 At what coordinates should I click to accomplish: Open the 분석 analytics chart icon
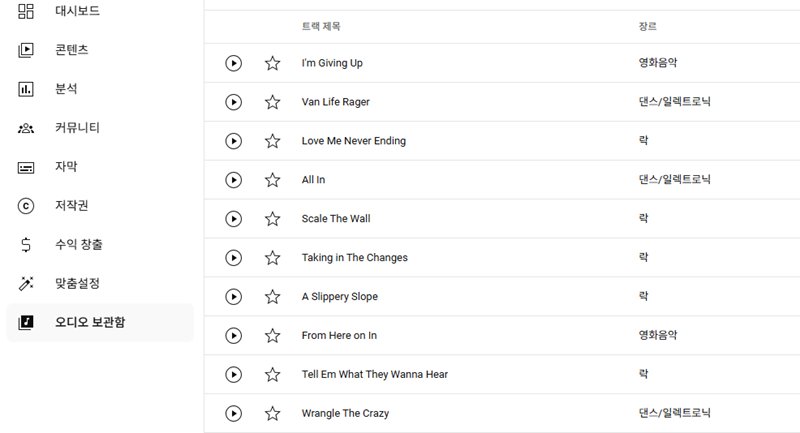[x=26, y=89]
